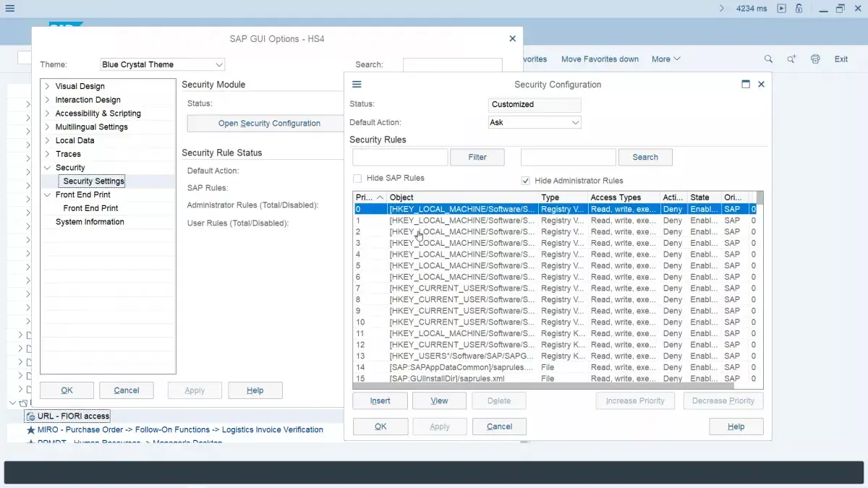Click Cancel in the SAP GUI Options dialog
This screenshot has height=488, width=868.
(x=127, y=390)
